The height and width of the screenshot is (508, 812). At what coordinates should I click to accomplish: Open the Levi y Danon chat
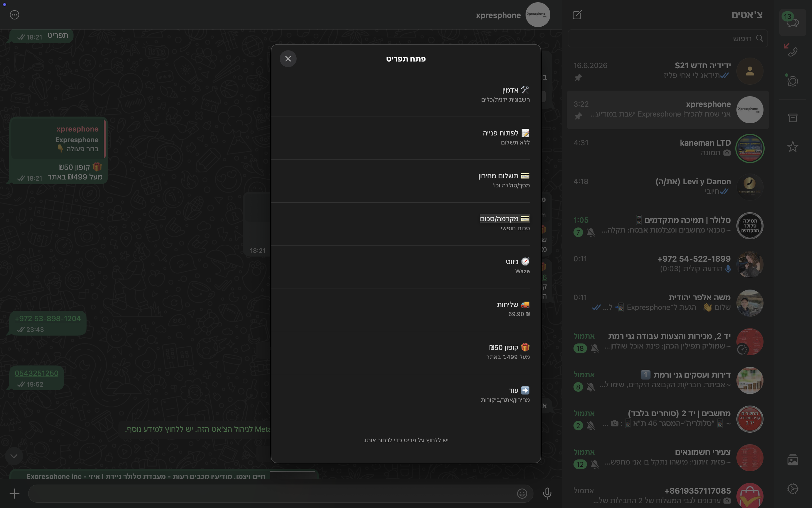point(668,187)
